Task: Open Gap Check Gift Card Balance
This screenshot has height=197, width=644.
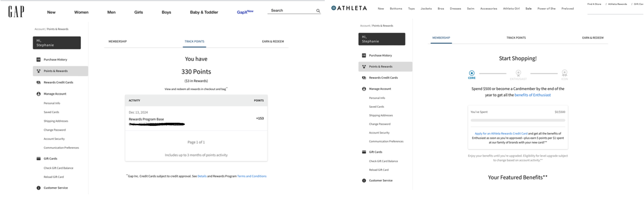Action: pos(58,168)
